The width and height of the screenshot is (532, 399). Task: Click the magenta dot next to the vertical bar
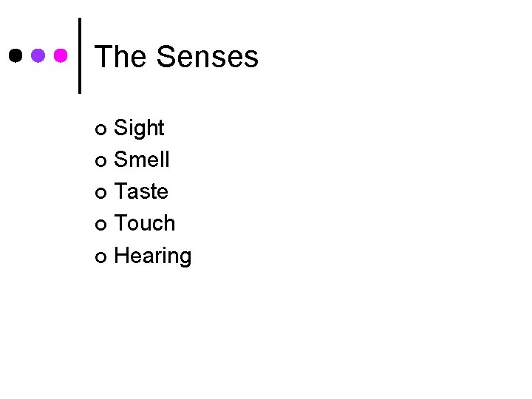coord(61,55)
